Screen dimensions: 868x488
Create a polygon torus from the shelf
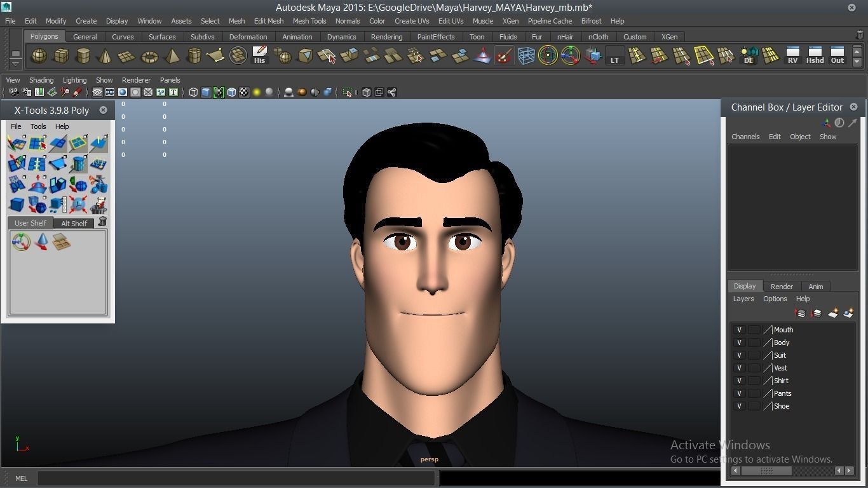[149, 56]
